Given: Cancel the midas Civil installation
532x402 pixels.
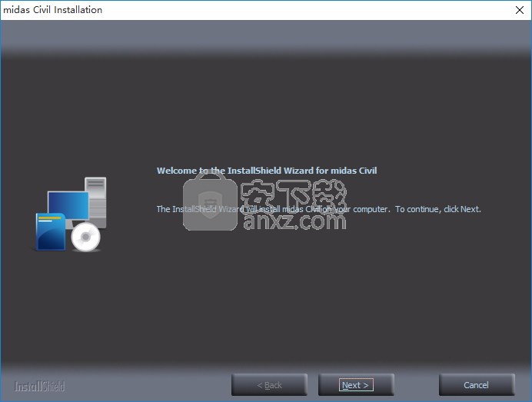Looking at the screenshot, I should [x=477, y=384].
